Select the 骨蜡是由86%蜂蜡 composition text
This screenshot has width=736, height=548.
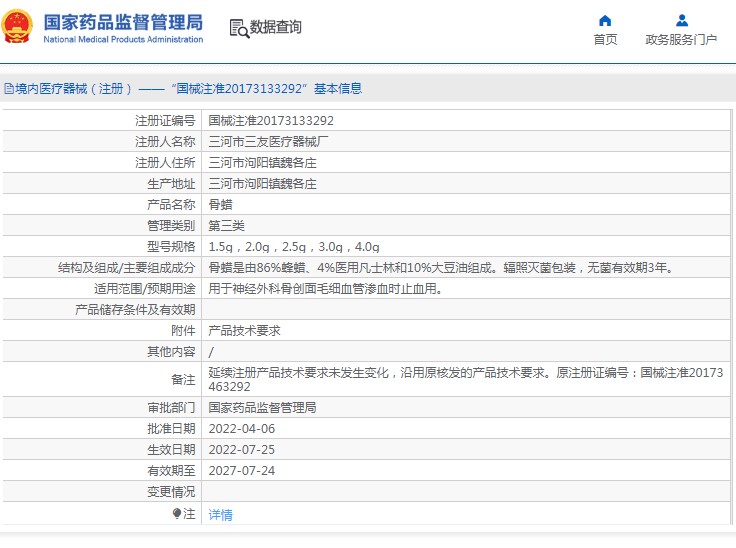pyautogui.click(x=442, y=268)
